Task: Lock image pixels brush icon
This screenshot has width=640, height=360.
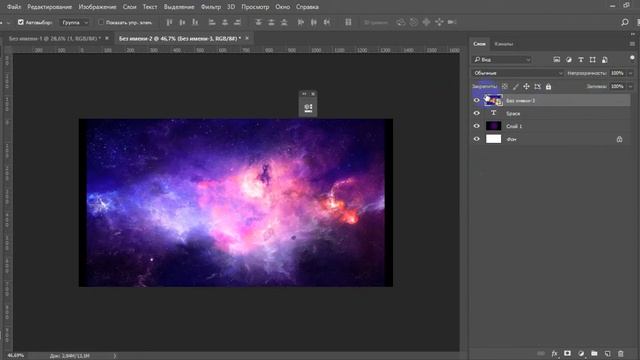Action: [516, 87]
